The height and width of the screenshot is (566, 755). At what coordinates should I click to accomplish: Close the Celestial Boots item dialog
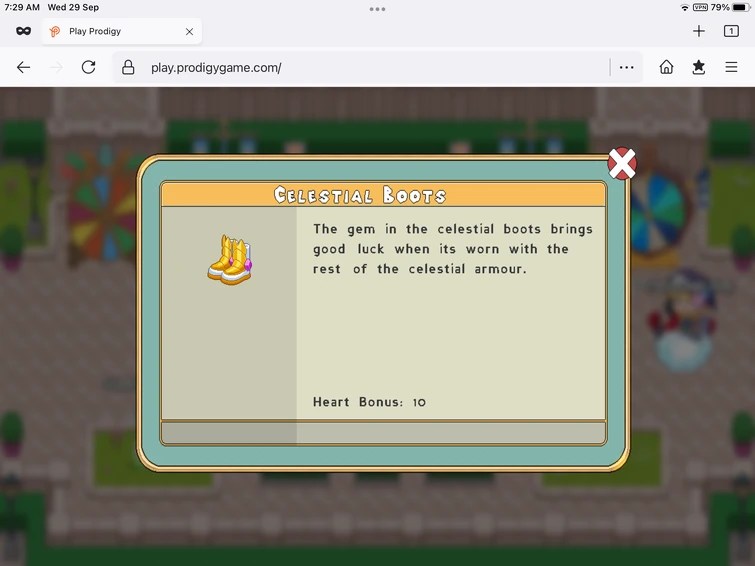[622, 163]
